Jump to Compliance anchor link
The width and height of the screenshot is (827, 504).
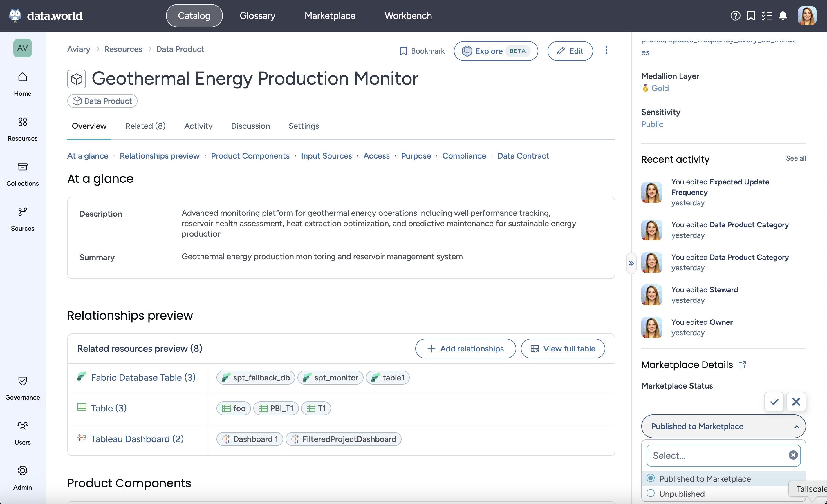(x=464, y=156)
